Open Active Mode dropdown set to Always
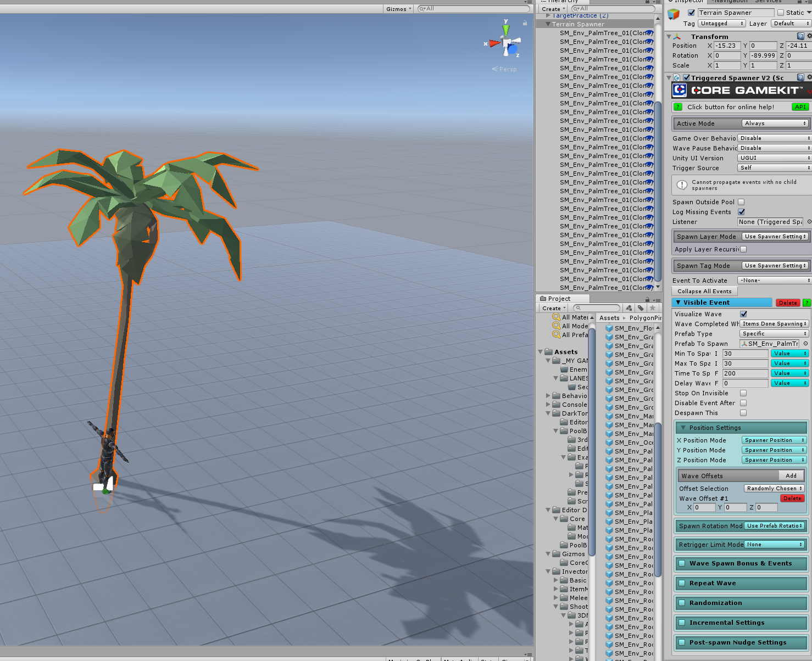Image resolution: width=812 pixels, height=661 pixels. click(775, 124)
